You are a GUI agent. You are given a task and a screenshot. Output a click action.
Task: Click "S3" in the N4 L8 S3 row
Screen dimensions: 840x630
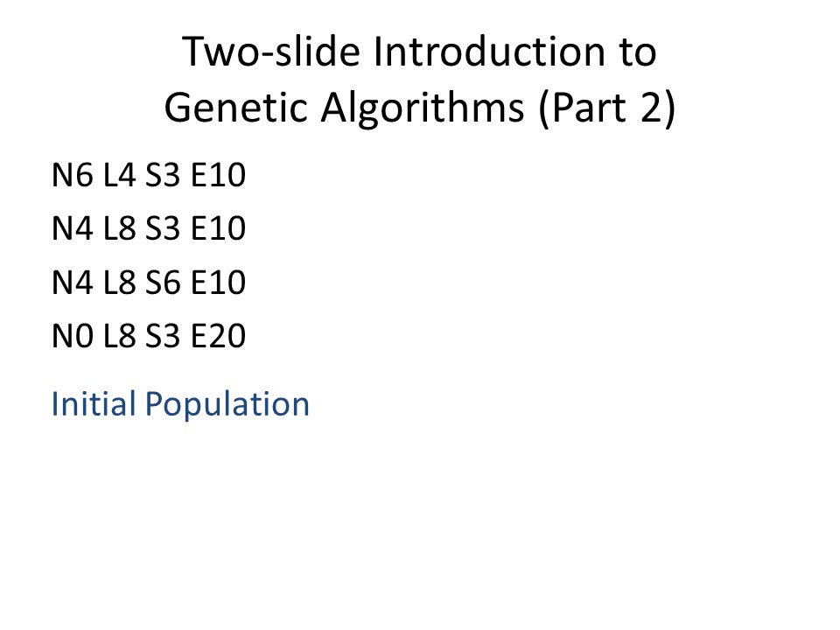click(x=163, y=228)
